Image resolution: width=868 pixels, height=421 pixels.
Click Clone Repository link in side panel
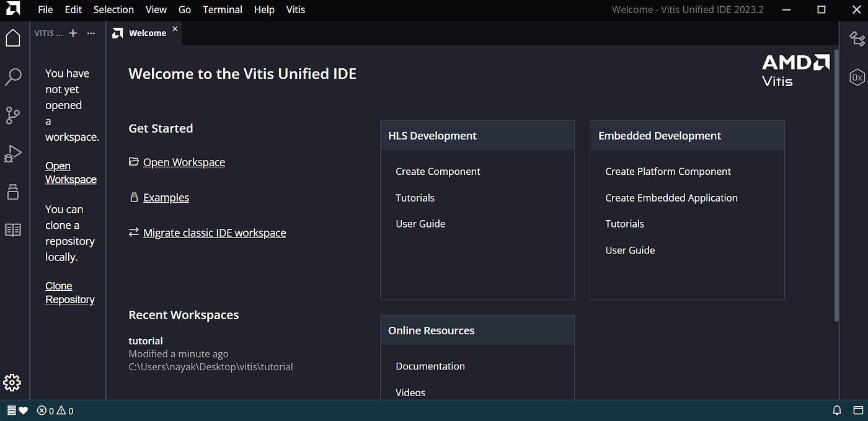pos(70,293)
